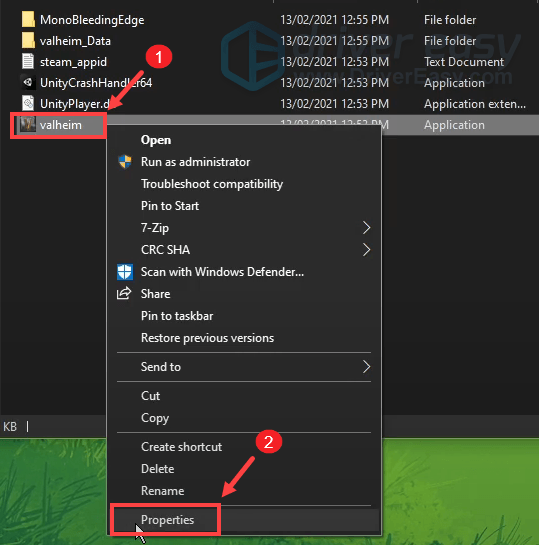Select the UnityCrashHandler64 file name
This screenshot has height=545, width=539.
tap(96, 83)
